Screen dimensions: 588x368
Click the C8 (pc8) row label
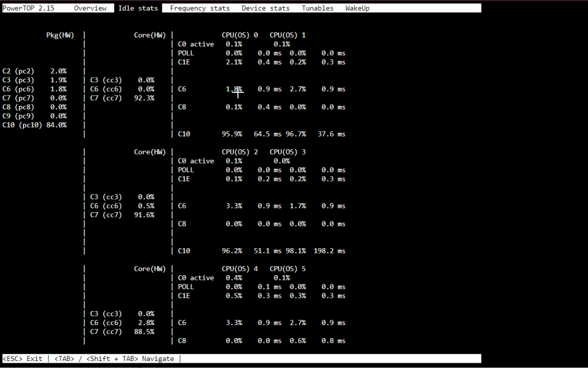click(x=18, y=107)
